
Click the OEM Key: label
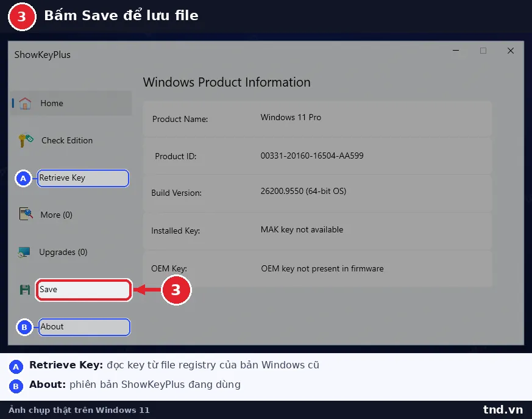(x=169, y=268)
